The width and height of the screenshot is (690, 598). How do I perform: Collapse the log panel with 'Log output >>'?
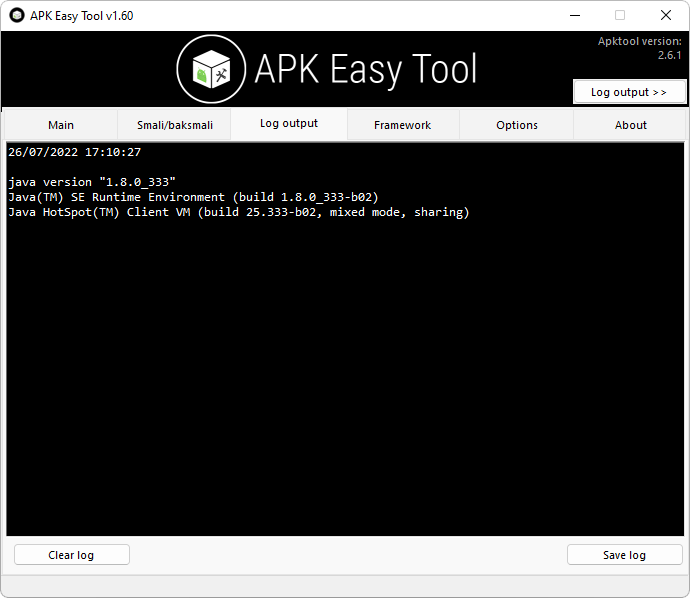629,92
